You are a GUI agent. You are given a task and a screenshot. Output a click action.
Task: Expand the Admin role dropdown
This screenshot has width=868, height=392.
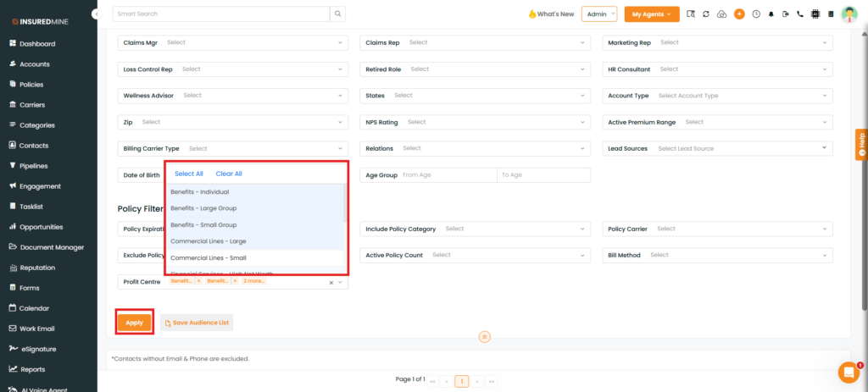(599, 14)
